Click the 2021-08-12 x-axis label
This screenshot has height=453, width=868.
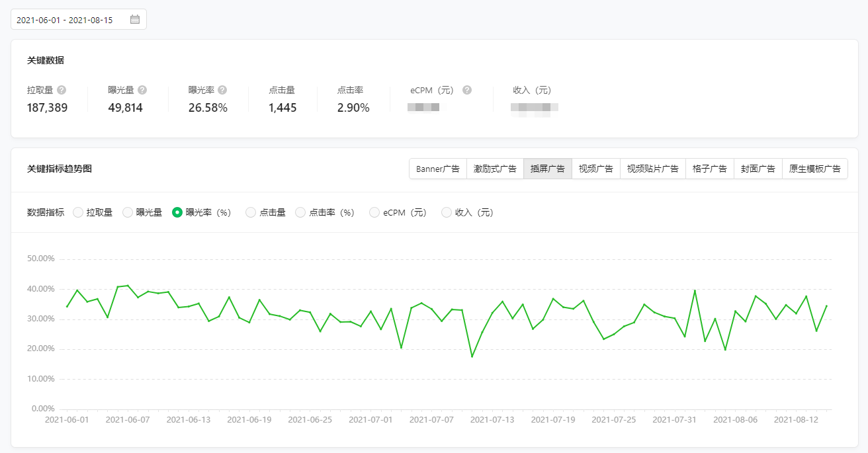click(796, 419)
